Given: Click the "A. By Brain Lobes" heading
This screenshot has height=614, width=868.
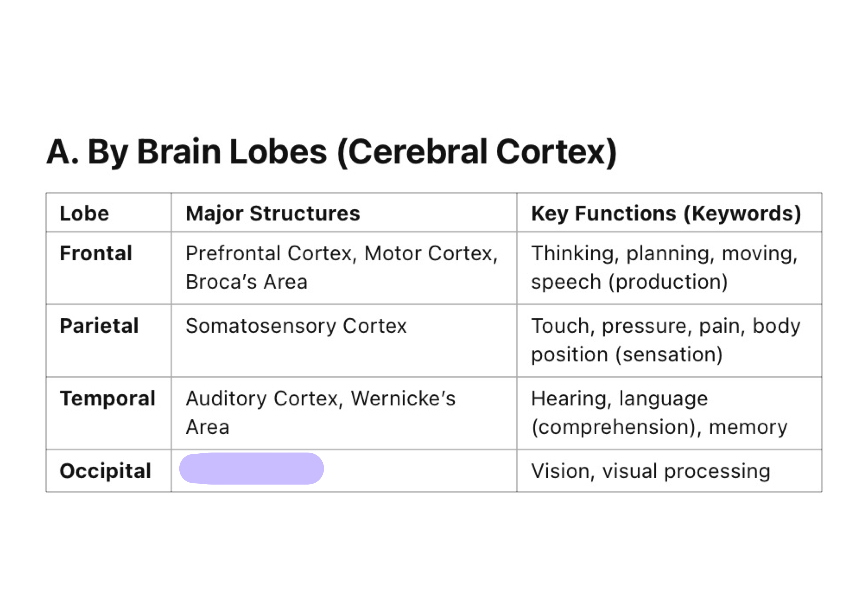Looking at the screenshot, I should [x=331, y=152].
